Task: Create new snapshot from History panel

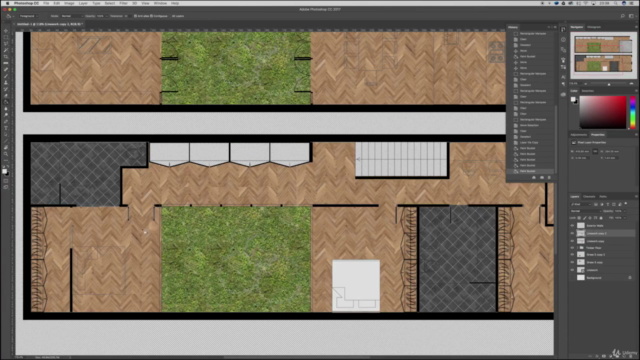Action: 542,178
